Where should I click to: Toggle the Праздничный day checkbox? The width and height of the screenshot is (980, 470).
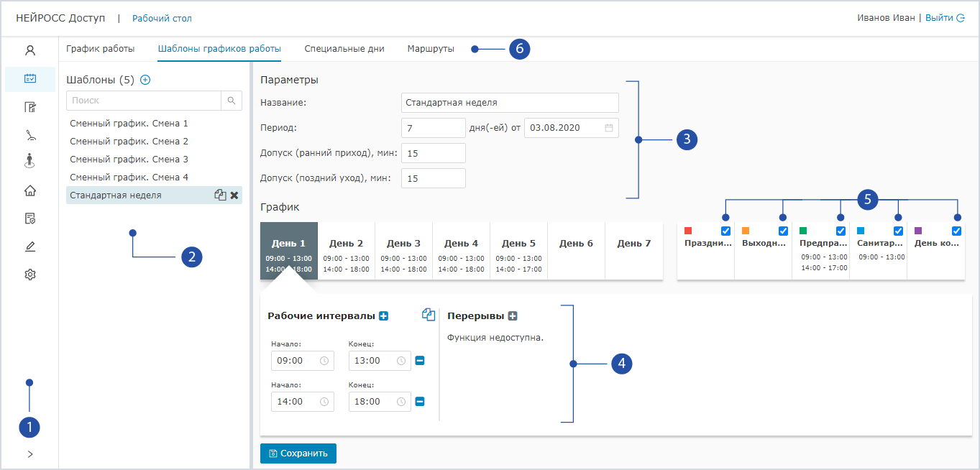tap(725, 231)
